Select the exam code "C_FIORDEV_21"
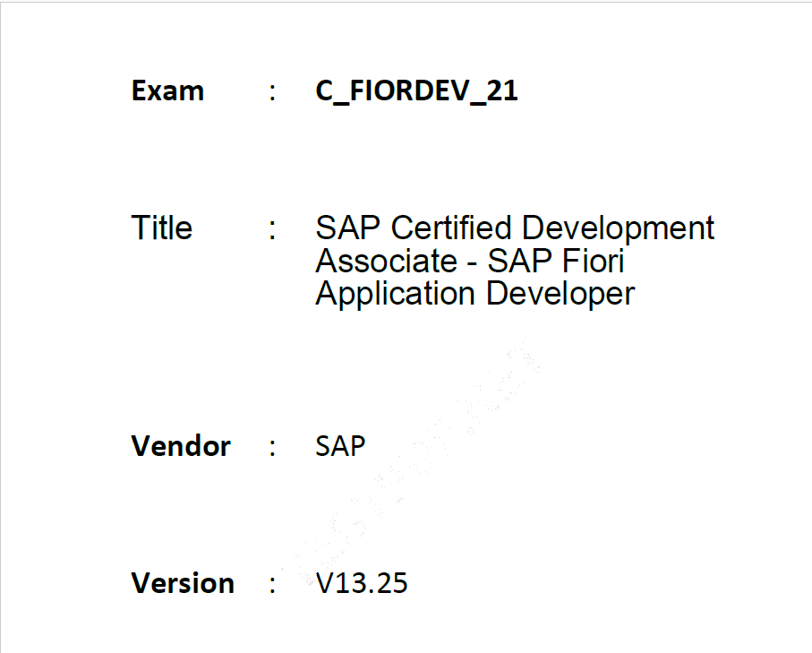The width and height of the screenshot is (812, 653). pyautogui.click(x=416, y=91)
